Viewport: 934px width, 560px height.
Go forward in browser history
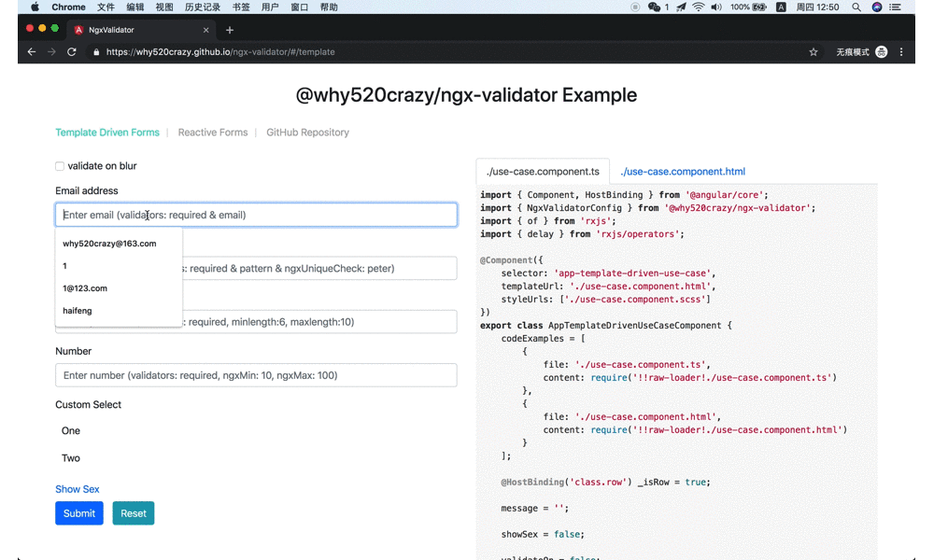point(51,51)
